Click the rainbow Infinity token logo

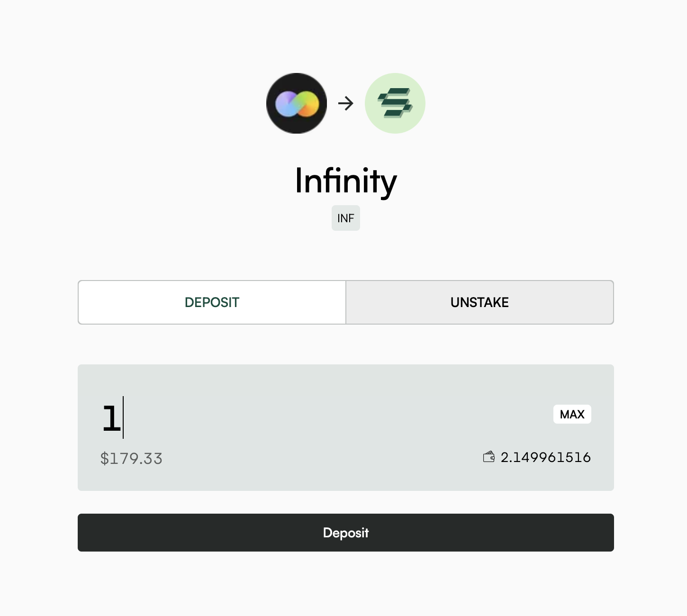297,103
